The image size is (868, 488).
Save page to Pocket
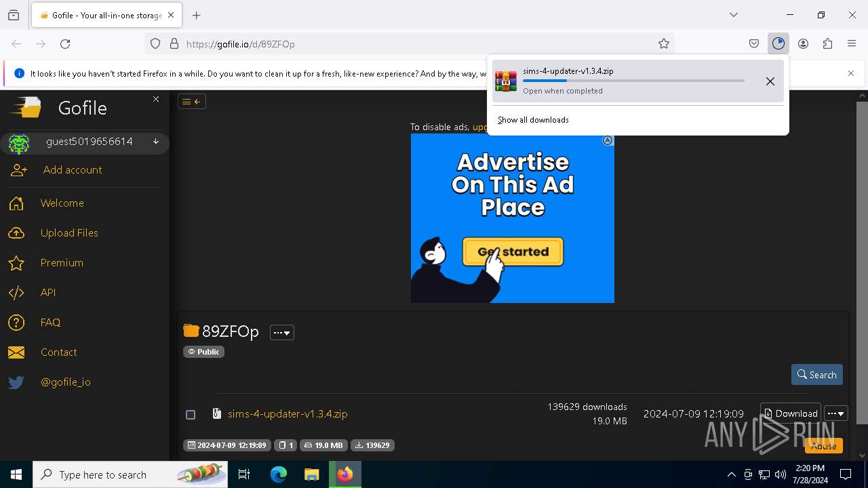tap(754, 44)
